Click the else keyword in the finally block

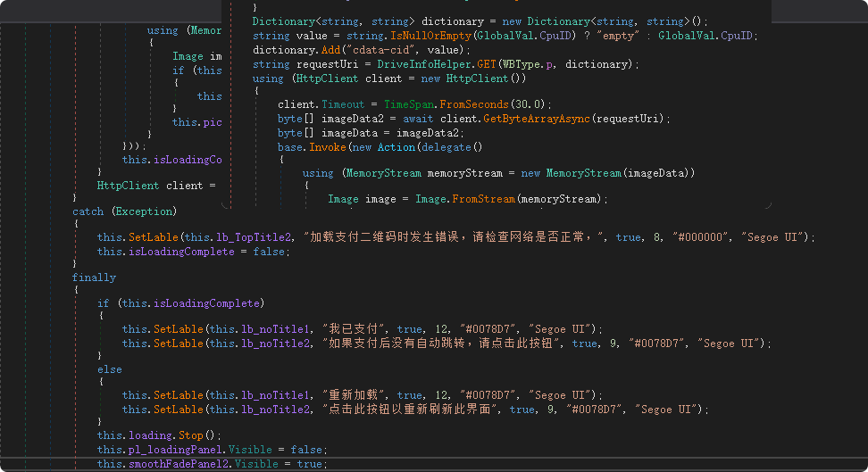[x=110, y=369]
